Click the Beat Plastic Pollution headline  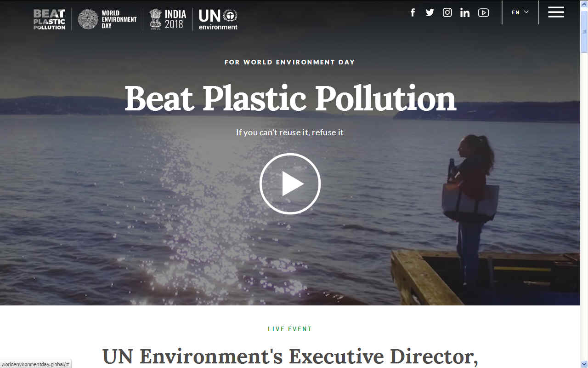click(290, 98)
